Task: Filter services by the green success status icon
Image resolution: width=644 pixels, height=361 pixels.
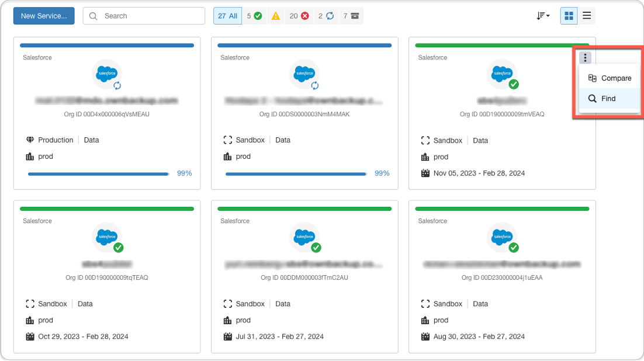Action: pos(258,16)
